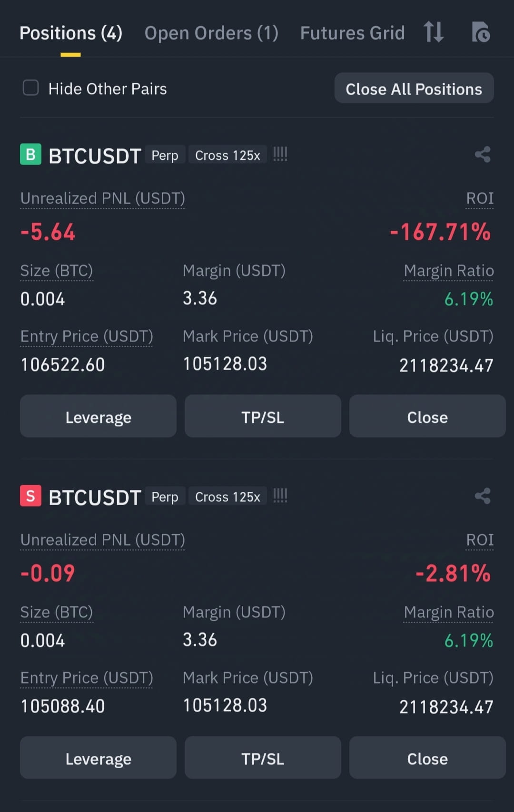This screenshot has width=514, height=812.
Task: Adjust Leverage for the long BTCUSDT position
Action: [x=98, y=417]
